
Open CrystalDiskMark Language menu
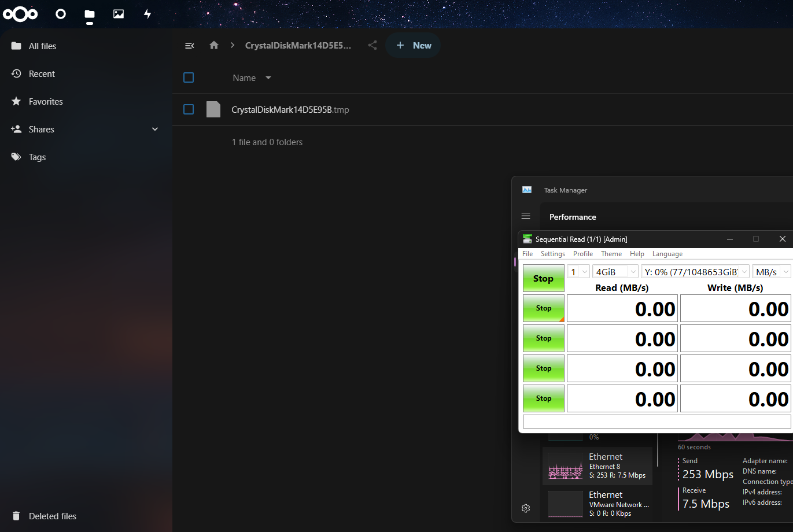tap(667, 254)
